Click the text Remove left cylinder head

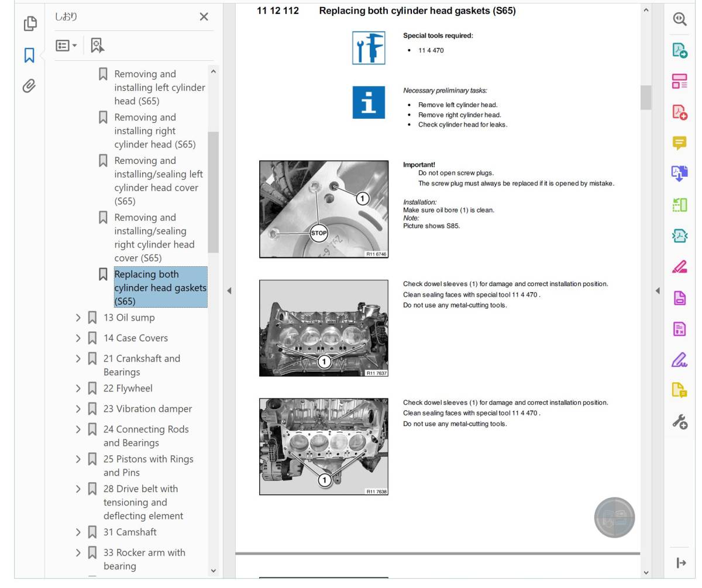(x=457, y=105)
